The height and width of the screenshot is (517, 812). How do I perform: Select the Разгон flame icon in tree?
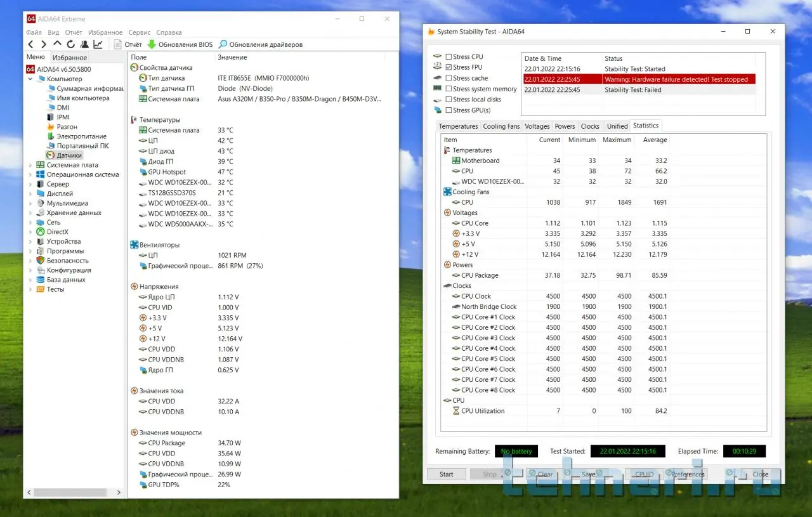[x=51, y=127]
